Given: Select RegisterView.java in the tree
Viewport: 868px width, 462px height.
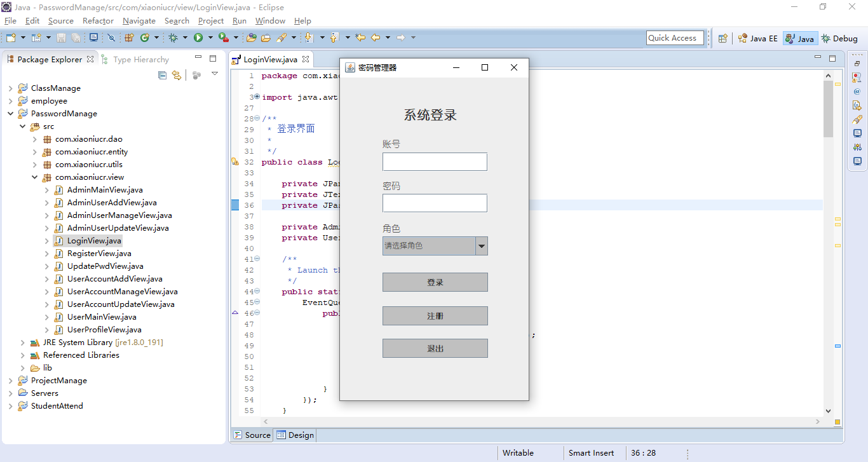Looking at the screenshot, I should 100,254.
